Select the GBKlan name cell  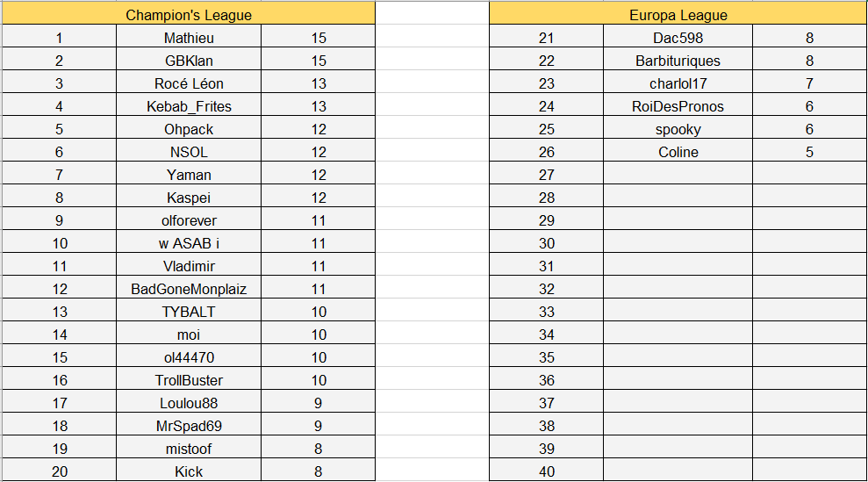click(x=189, y=61)
